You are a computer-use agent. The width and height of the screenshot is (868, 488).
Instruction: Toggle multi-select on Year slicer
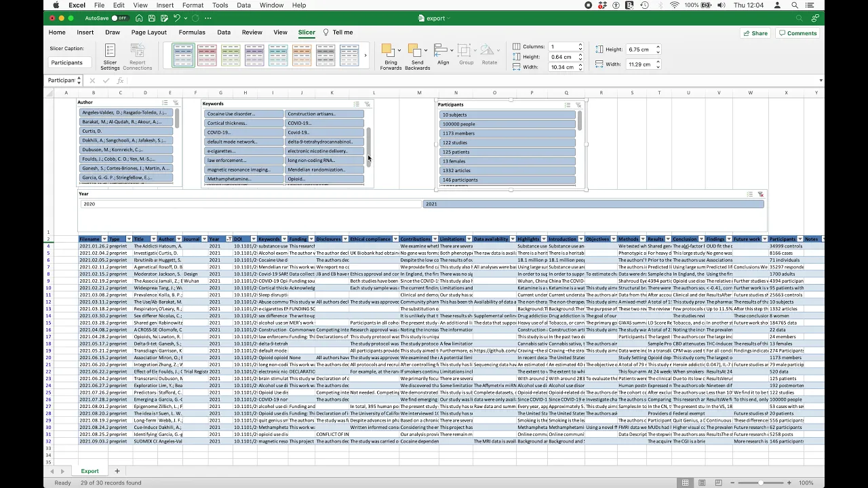pos(749,195)
